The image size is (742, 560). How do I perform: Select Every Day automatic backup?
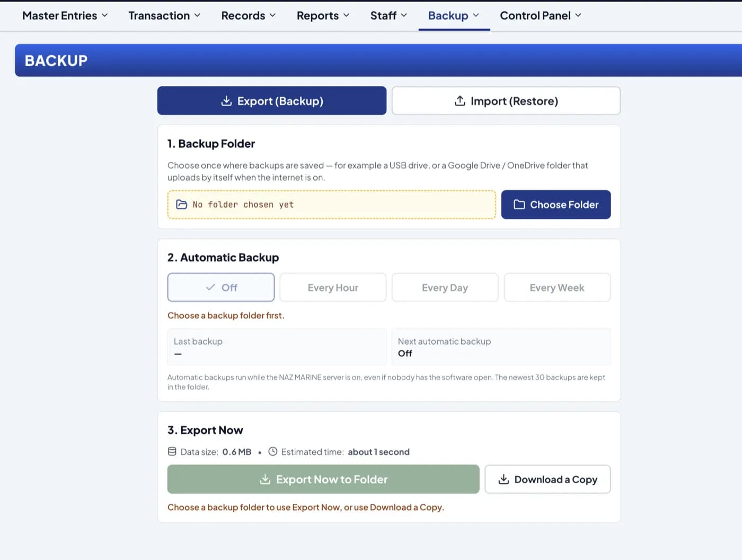click(445, 287)
